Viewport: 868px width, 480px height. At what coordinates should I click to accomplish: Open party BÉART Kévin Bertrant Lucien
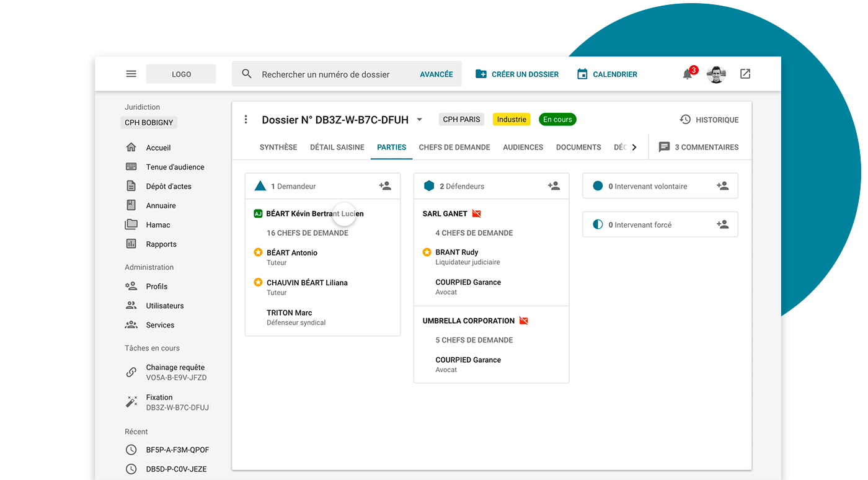pos(315,213)
